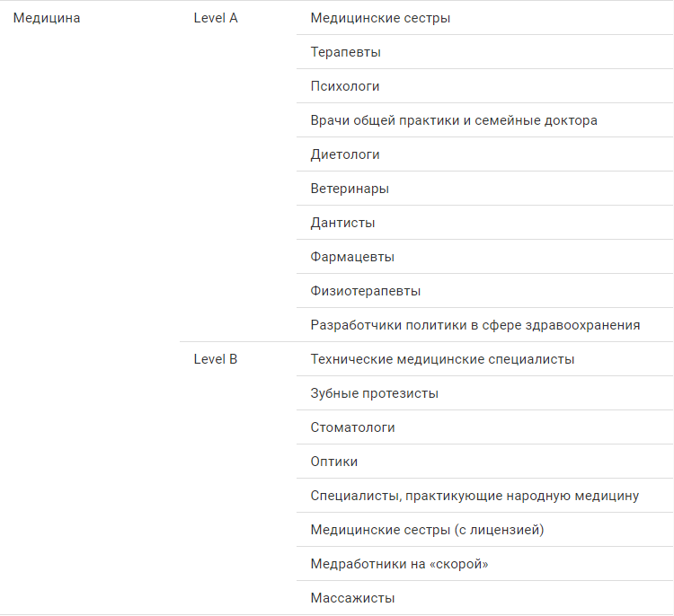
Task: Select "Медицинские сестры (с лицензией)" row
Action: [427, 530]
